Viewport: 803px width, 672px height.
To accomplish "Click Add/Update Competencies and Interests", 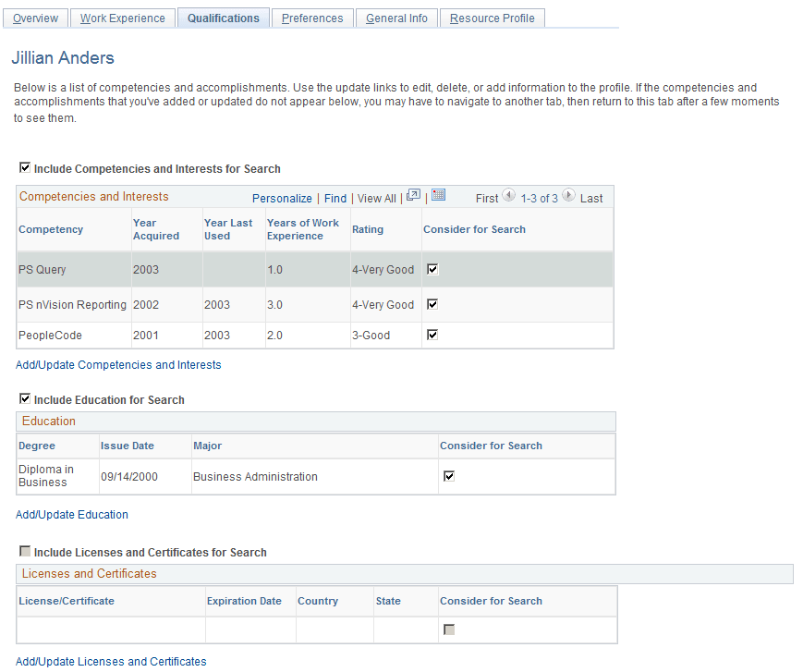I will coord(118,365).
